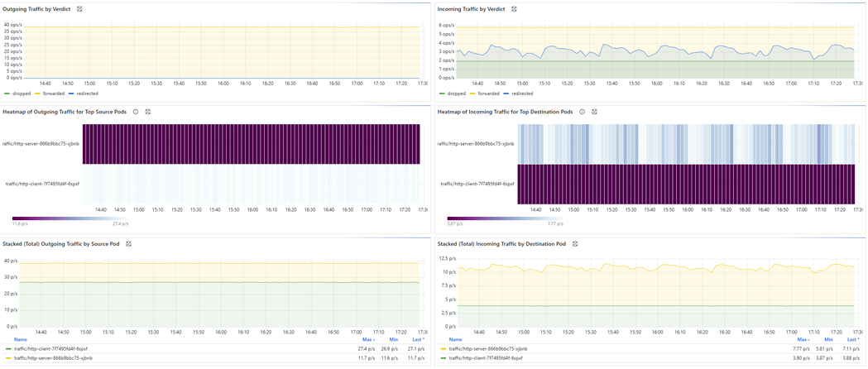The height and width of the screenshot is (369, 868).
Task: Sort Outgoing by Source Pod table by Min
Action: [x=394, y=339]
